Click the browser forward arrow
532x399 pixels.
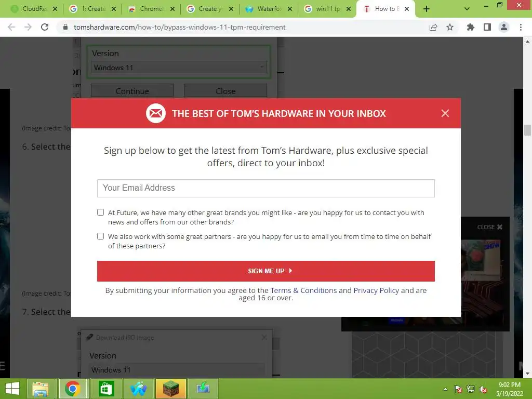click(x=28, y=27)
